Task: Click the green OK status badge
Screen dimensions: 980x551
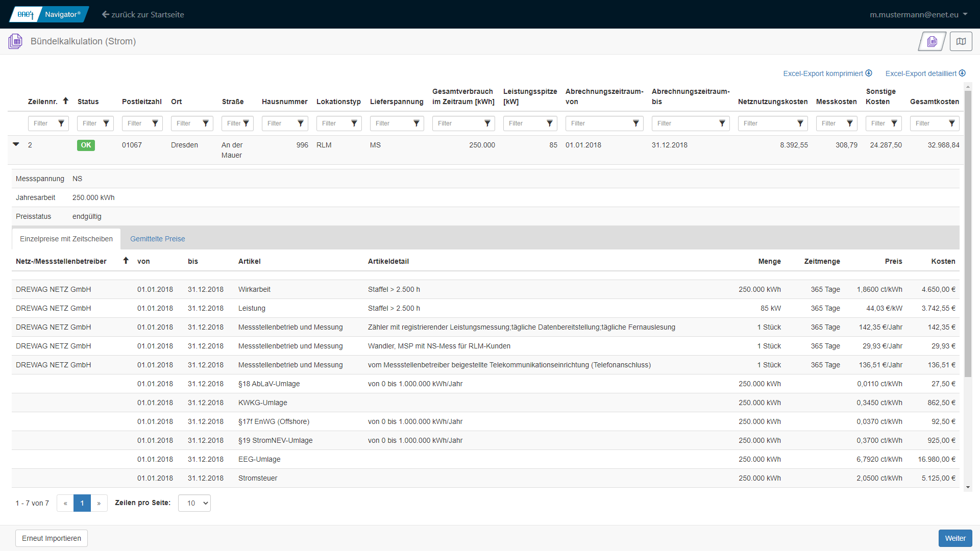Action: click(x=86, y=145)
